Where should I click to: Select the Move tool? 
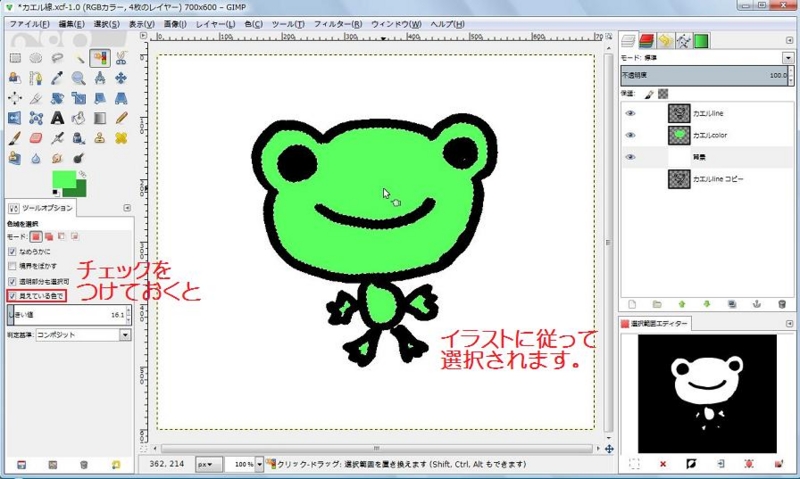coord(121,78)
